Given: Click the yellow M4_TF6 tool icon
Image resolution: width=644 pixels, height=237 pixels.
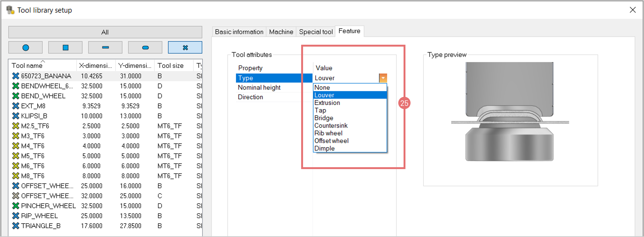Looking at the screenshot, I should tap(15, 146).
